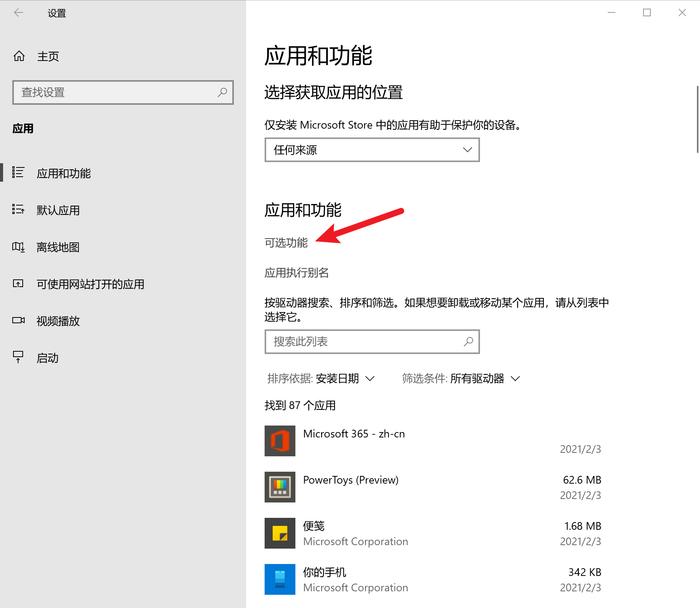Select the 你的手机 app name

point(325,572)
